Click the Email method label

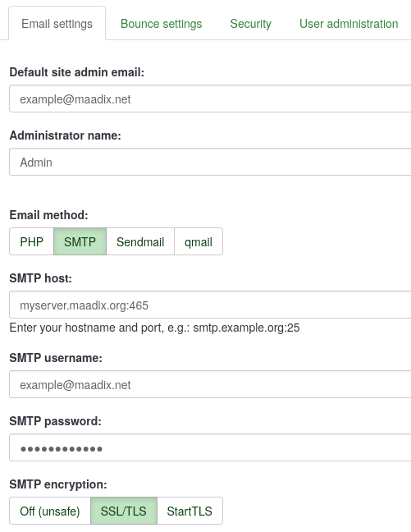click(49, 215)
